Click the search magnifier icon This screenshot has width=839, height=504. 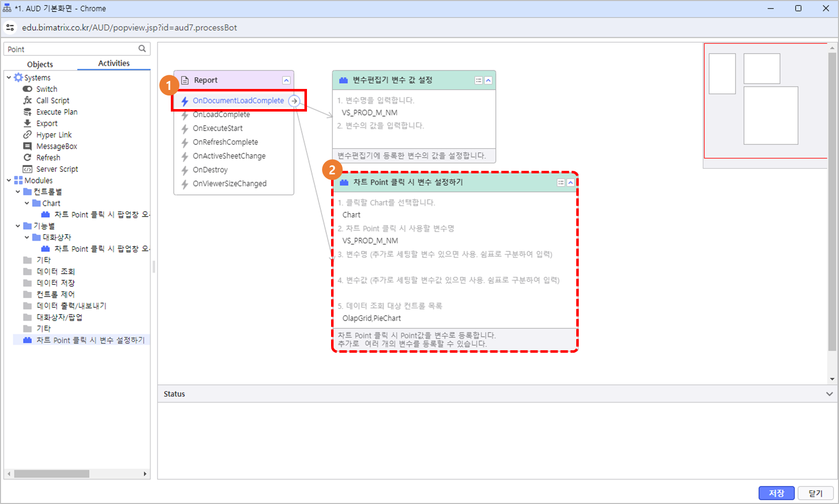(142, 49)
